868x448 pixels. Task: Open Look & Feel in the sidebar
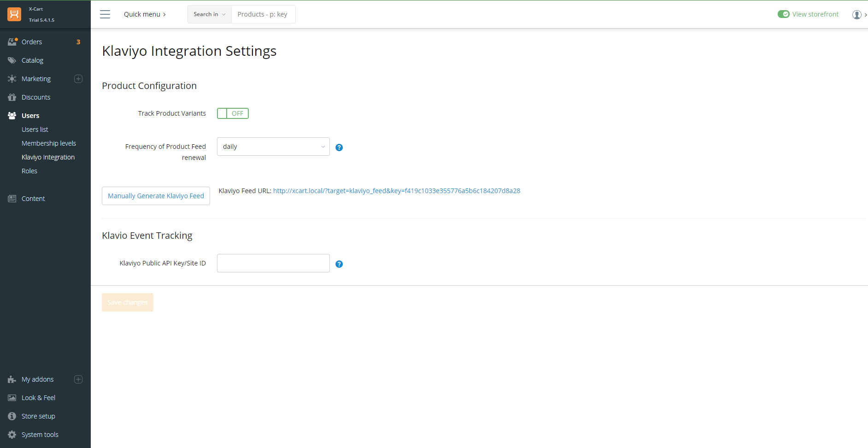tap(38, 398)
